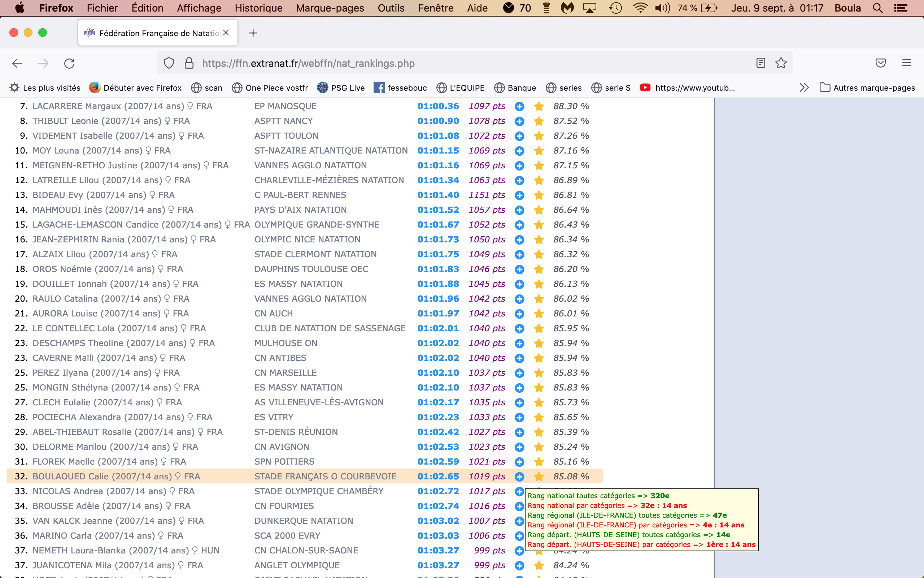
Task: Open Wi-Fi status menu
Action: [x=640, y=8]
